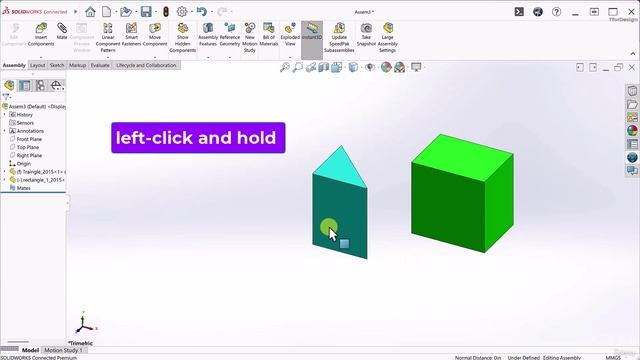Expand the Traingle_2015 component node

click(5, 172)
